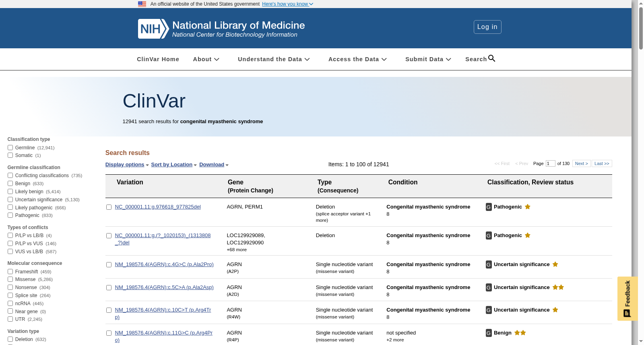Select checkbox for NC_000001.11:g.976618_977825del row
644x345 pixels.
[x=109, y=207]
